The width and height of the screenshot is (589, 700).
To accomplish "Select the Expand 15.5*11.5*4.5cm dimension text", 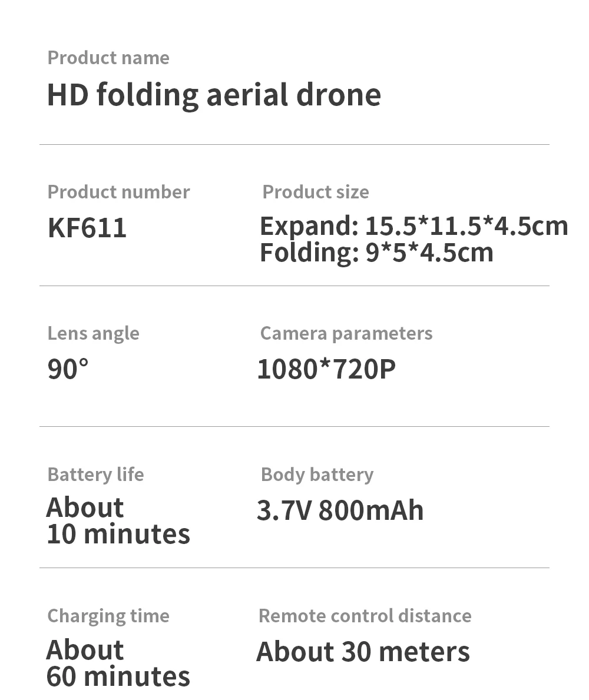I will click(413, 226).
